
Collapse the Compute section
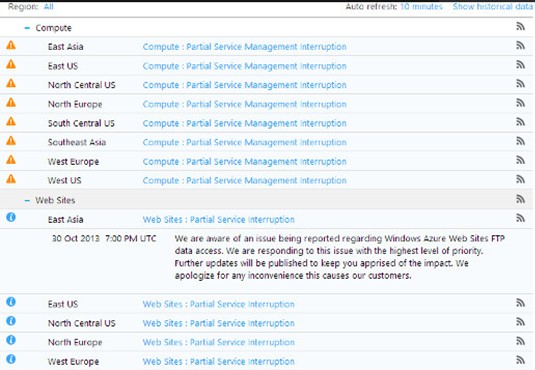tap(27, 28)
